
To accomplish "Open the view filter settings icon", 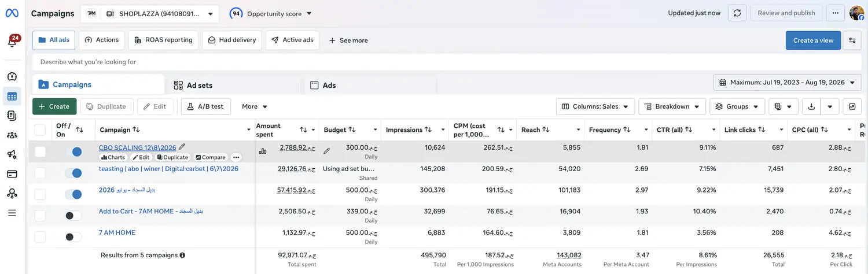I will [x=852, y=40].
